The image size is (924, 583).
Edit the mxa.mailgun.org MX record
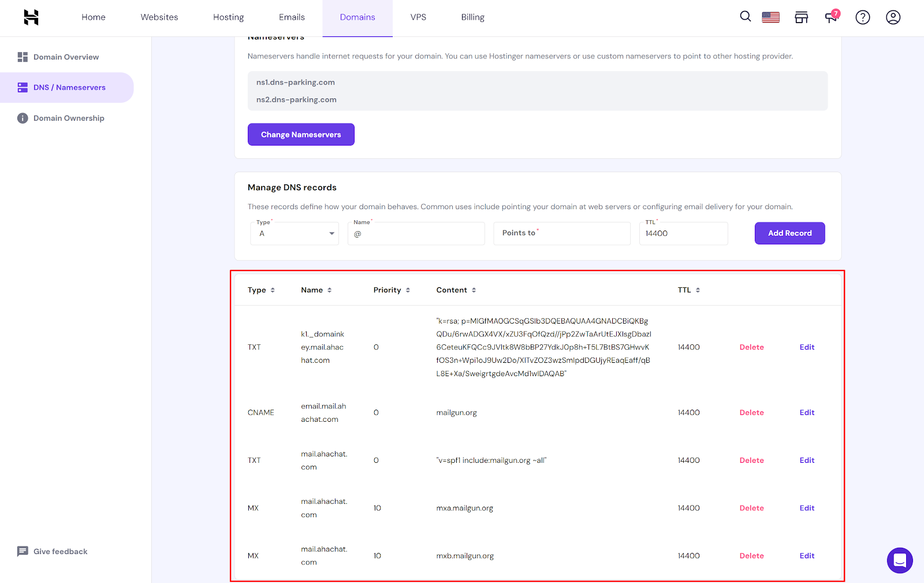pyautogui.click(x=807, y=508)
